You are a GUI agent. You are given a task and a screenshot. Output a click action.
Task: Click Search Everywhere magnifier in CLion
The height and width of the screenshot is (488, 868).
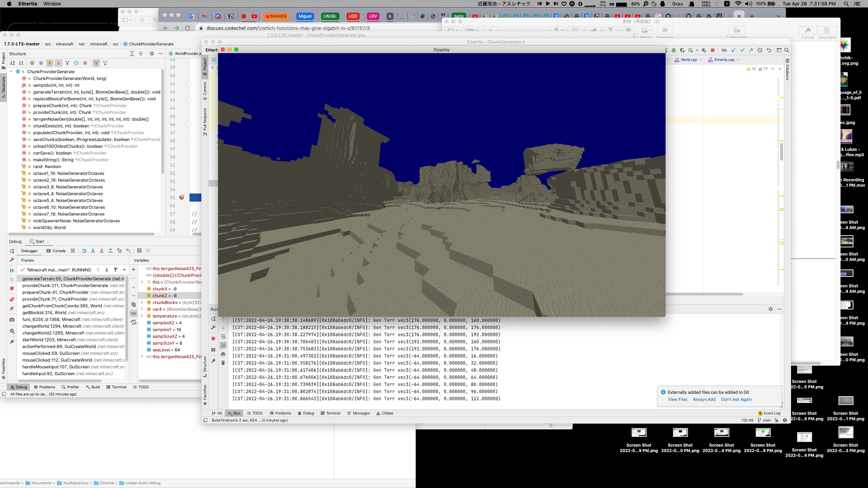(x=787, y=50)
